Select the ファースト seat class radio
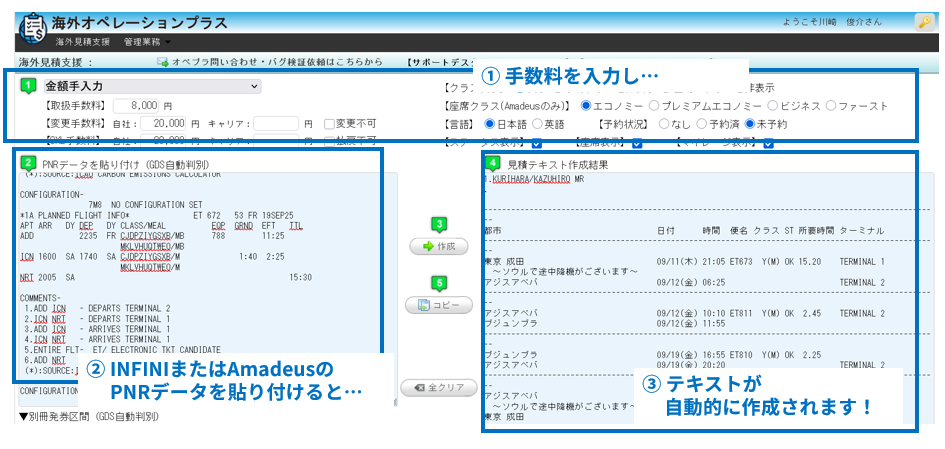Viewport: 945px width, 449px height. tap(831, 106)
